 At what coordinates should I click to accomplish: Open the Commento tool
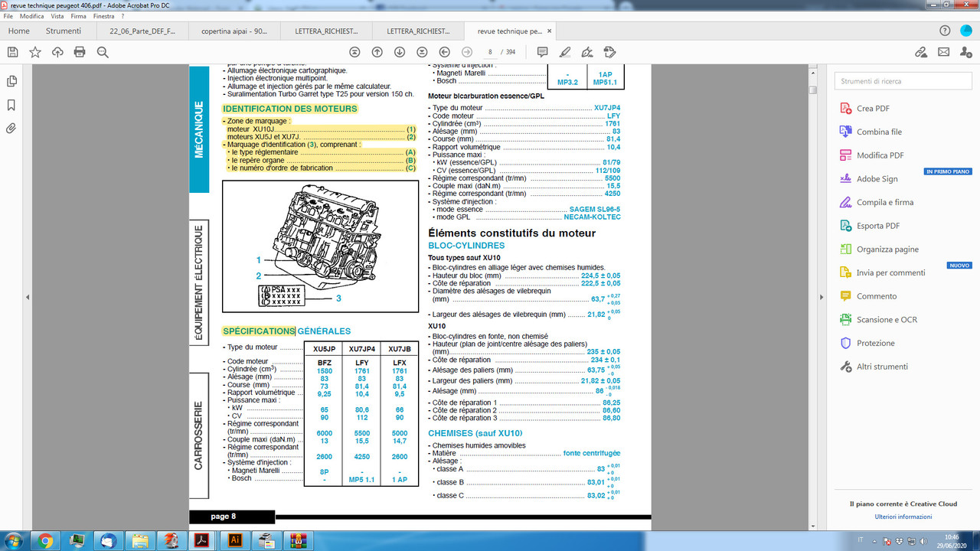[877, 296]
